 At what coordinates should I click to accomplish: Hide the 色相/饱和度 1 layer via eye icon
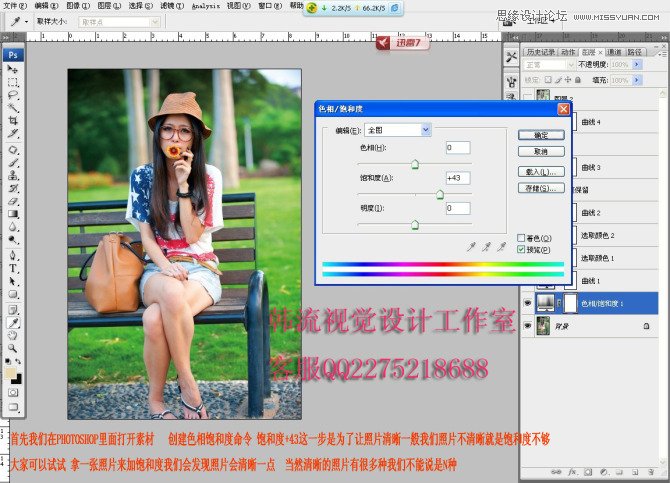[528, 302]
